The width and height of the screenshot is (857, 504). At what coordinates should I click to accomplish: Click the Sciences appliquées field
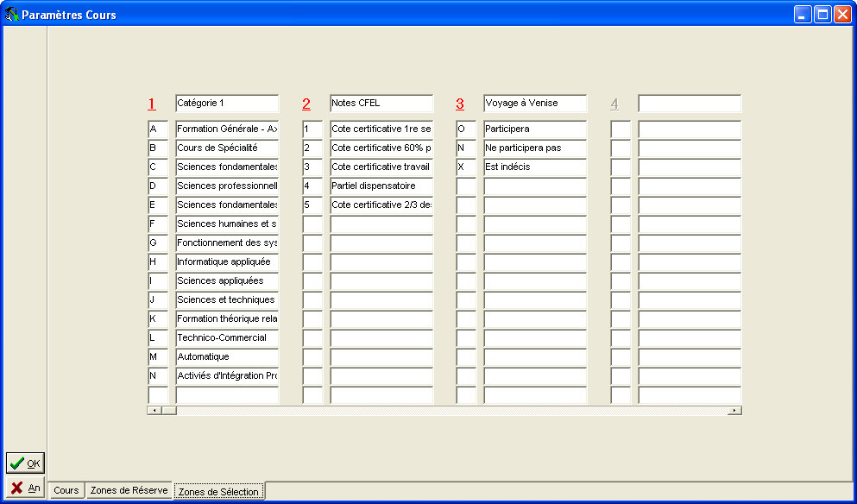pyautogui.click(x=227, y=281)
